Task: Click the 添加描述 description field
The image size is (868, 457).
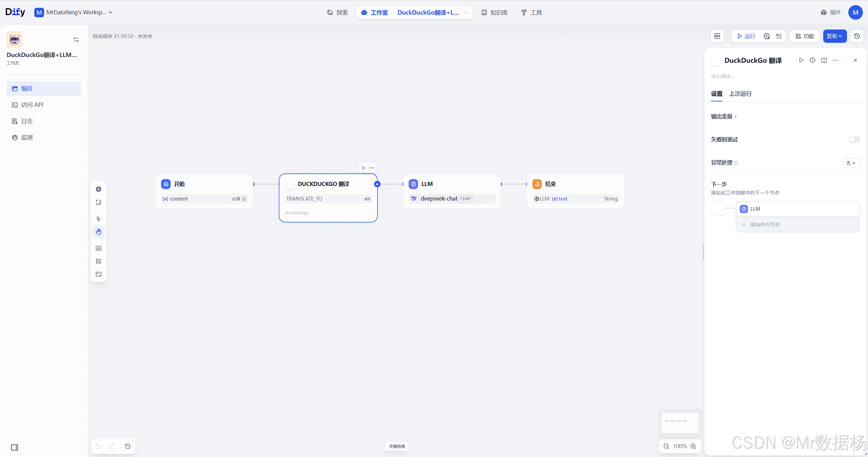Action: [x=722, y=77]
